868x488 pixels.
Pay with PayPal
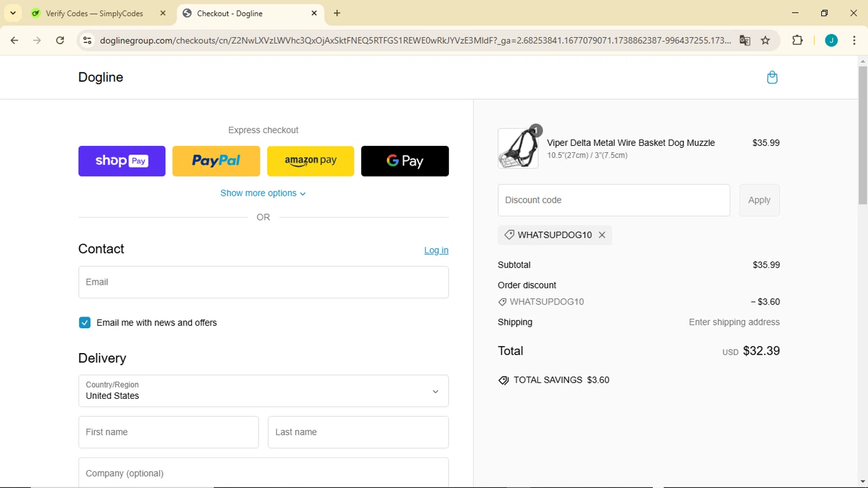click(x=216, y=161)
